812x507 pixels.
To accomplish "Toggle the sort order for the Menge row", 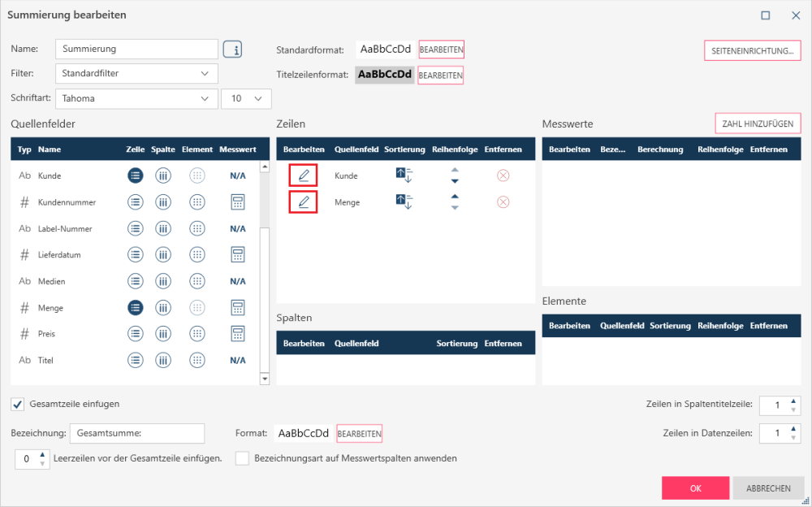I will [404, 201].
